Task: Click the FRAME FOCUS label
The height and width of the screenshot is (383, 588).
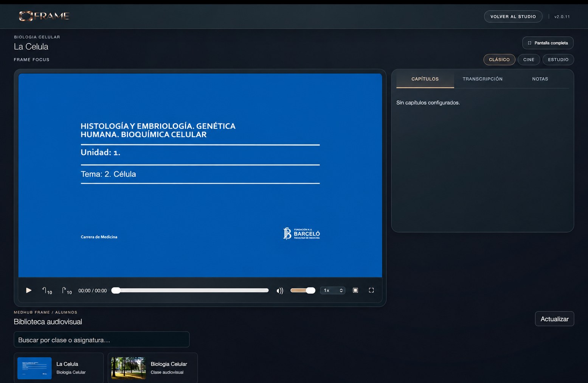Action: [x=32, y=59]
